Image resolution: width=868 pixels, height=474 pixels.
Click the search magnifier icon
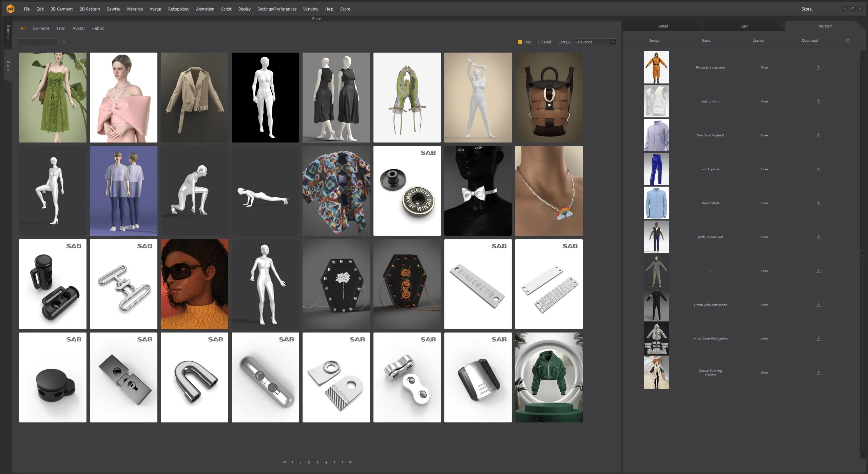(63, 42)
